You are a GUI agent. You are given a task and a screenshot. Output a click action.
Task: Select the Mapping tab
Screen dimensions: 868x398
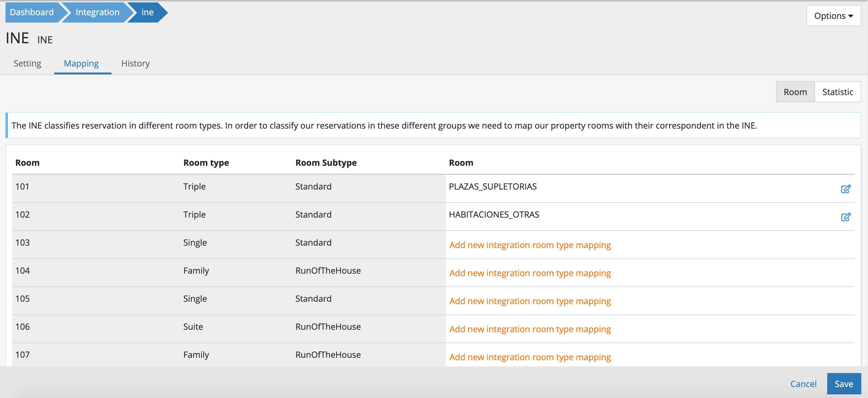(x=81, y=63)
